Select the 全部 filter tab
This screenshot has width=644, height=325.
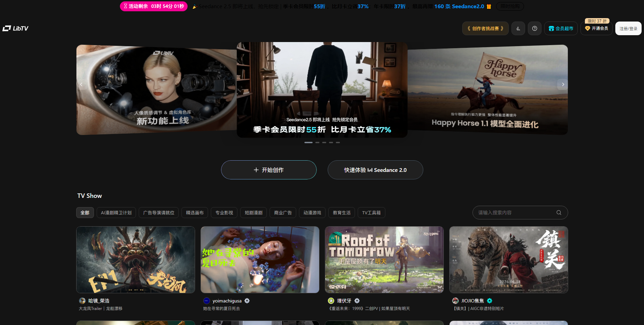(85, 213)
